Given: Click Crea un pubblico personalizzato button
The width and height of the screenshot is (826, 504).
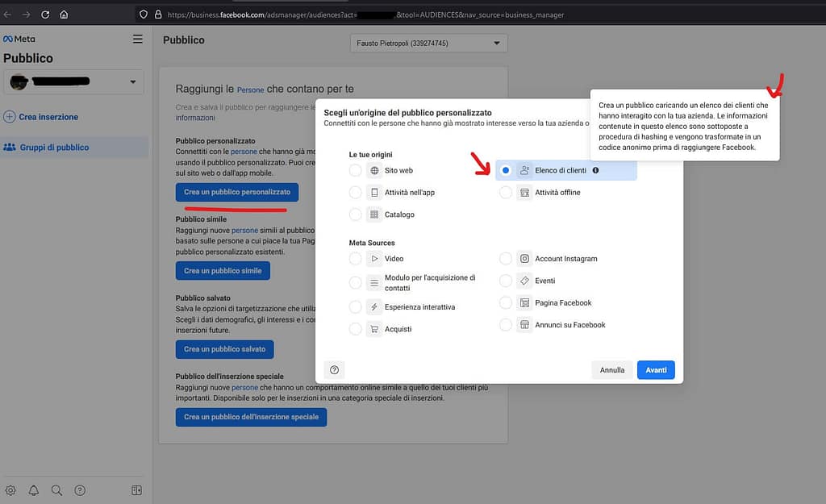Looking at the screenshot, I should [237, 192].
